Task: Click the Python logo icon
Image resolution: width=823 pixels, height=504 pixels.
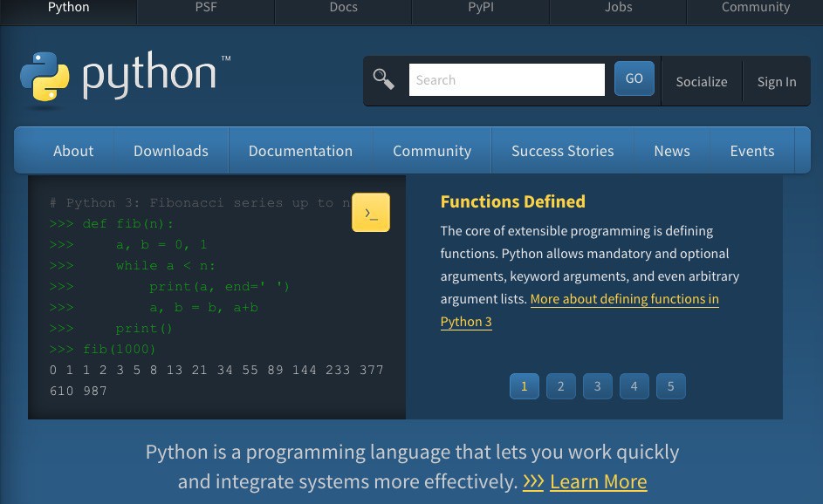Action: click(45, 77)
